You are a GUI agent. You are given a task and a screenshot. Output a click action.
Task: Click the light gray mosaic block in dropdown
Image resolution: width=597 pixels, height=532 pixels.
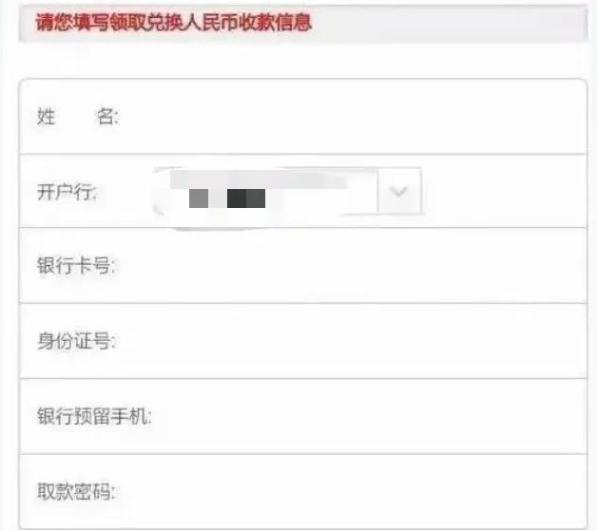(198, 198)
